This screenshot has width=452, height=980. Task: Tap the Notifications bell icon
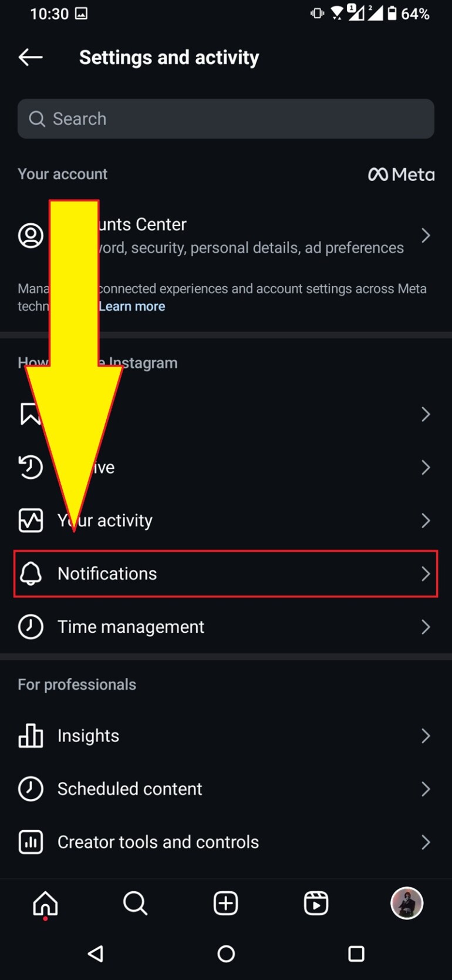(31, 574)
